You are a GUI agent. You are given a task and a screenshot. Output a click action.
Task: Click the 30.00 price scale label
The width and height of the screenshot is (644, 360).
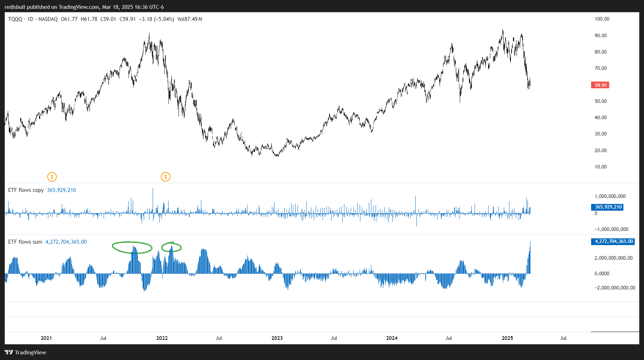click(x=601, y=134)
